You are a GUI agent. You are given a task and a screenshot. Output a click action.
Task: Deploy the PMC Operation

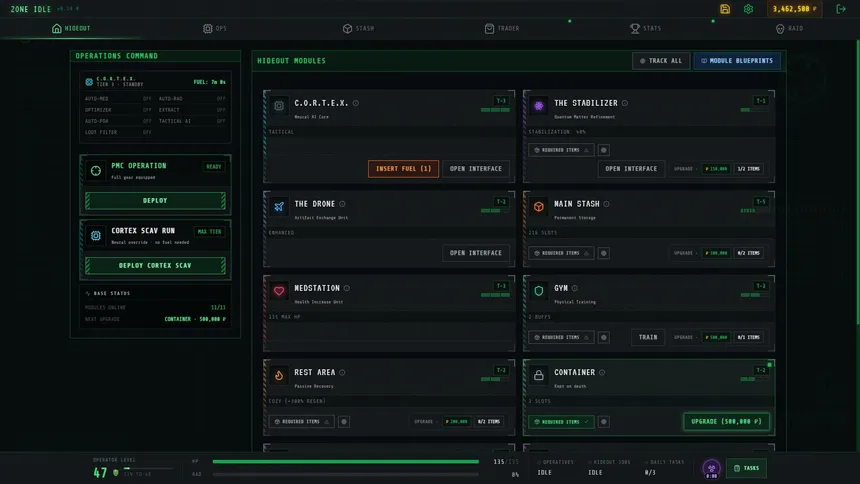click(155, 201)
